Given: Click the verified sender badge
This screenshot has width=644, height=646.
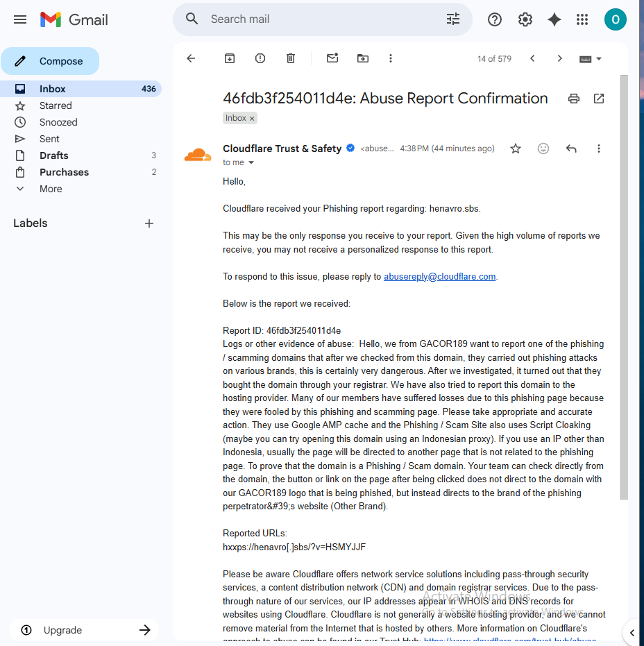Looking at the screenshot, I should [350, 148].
